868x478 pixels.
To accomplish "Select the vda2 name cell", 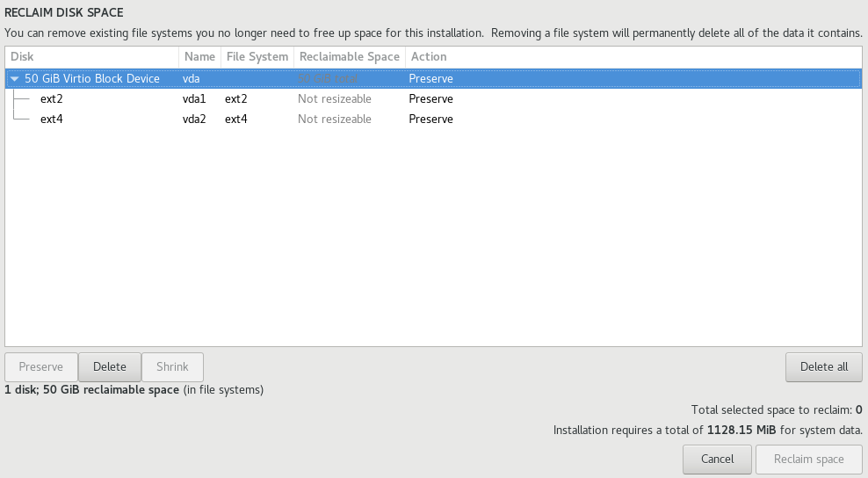I will coord(194,119).
